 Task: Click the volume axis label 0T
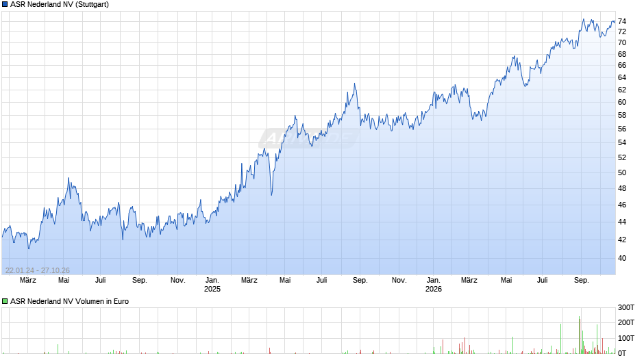tap(622, 353)
